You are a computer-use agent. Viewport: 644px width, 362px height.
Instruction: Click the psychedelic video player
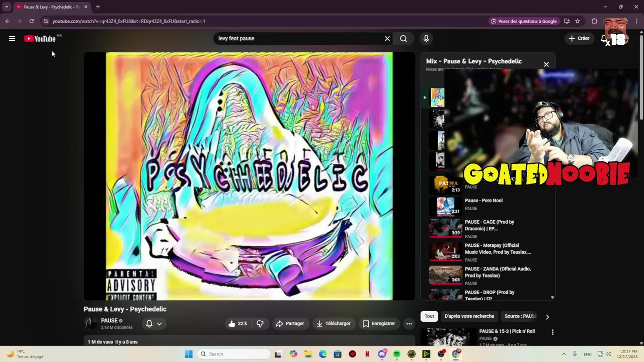click(x=249, y=176)
